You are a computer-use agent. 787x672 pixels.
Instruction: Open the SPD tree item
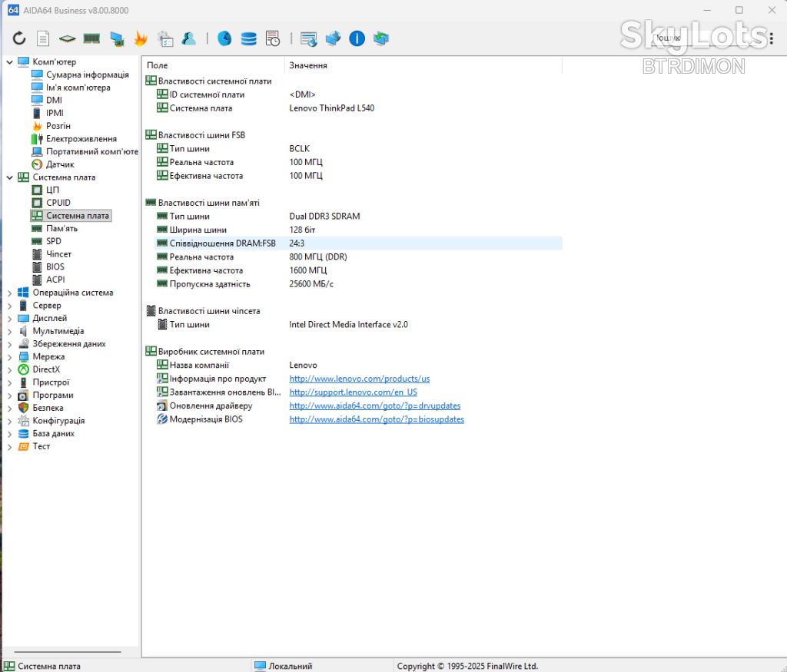click(54, 241)
